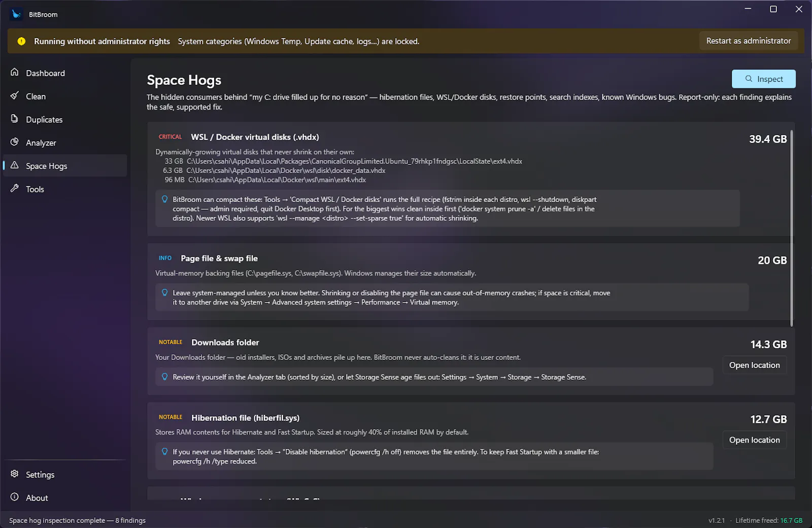Open location of the Downloads folder
Viewport: 812px width, 528px height.
click(x=755, y=365)
